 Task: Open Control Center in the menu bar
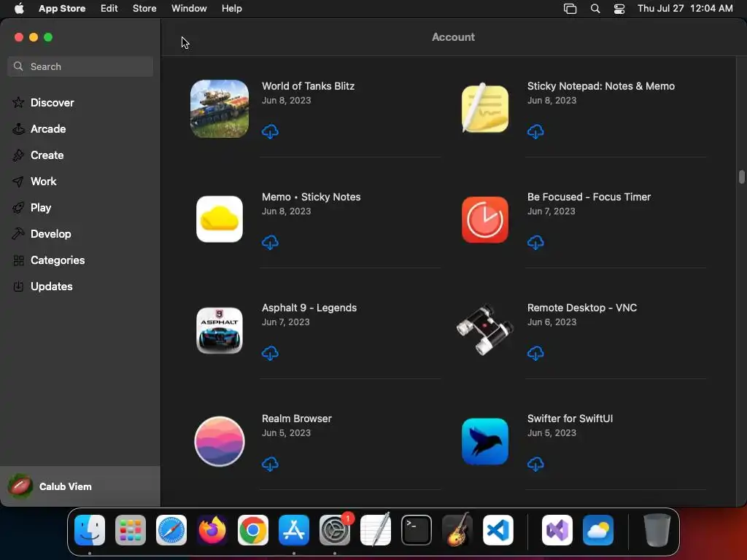tap(619, 9)
